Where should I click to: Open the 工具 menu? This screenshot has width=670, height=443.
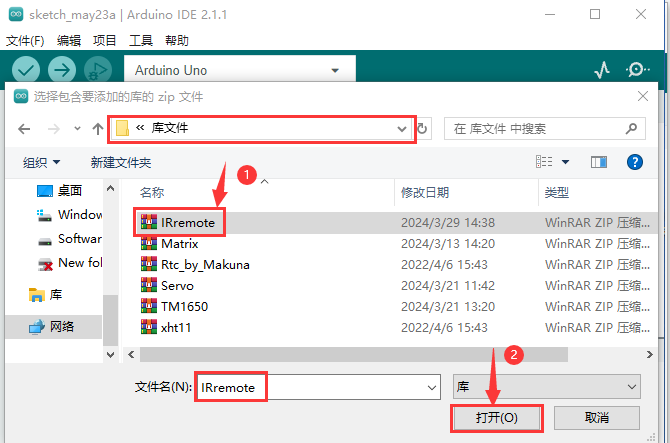pyautogui.click(x=141, y=41)
